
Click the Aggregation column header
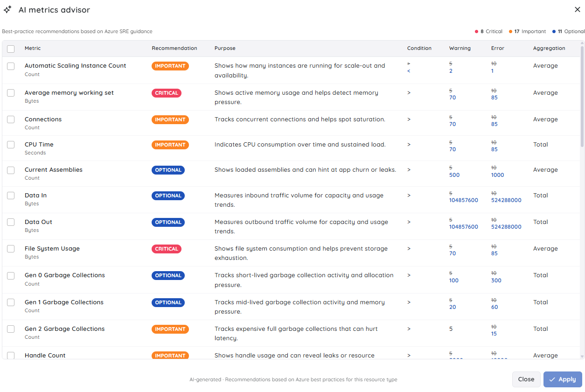tap(549, 48)
